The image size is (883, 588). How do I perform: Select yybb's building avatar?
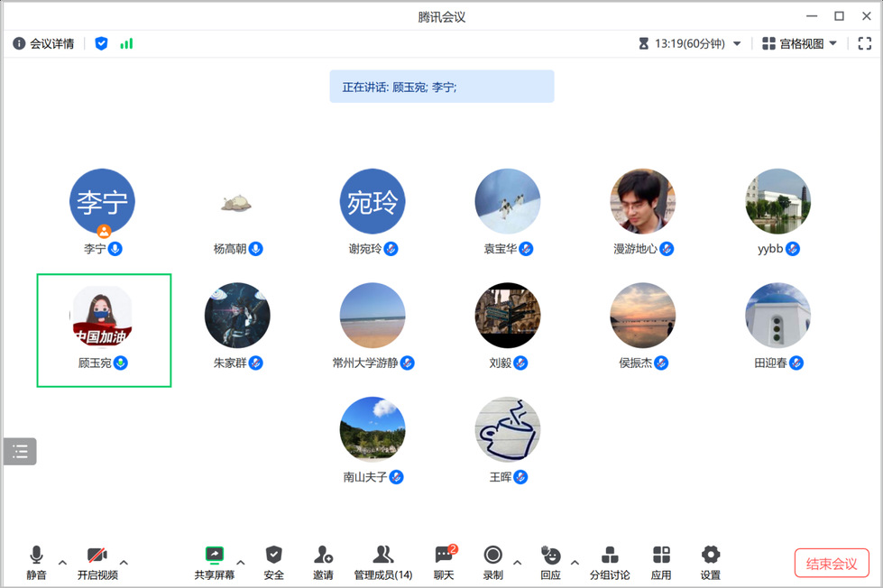(777, 201)
